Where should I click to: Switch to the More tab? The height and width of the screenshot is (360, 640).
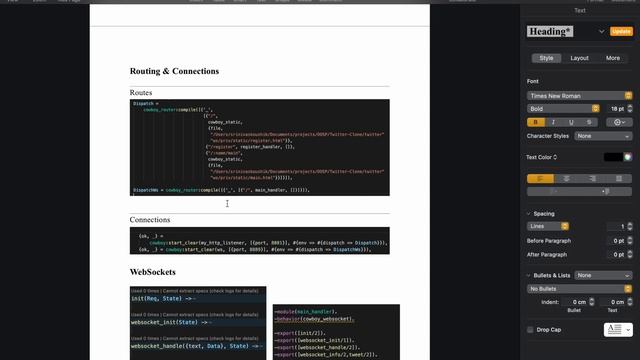tap(613, 58)
